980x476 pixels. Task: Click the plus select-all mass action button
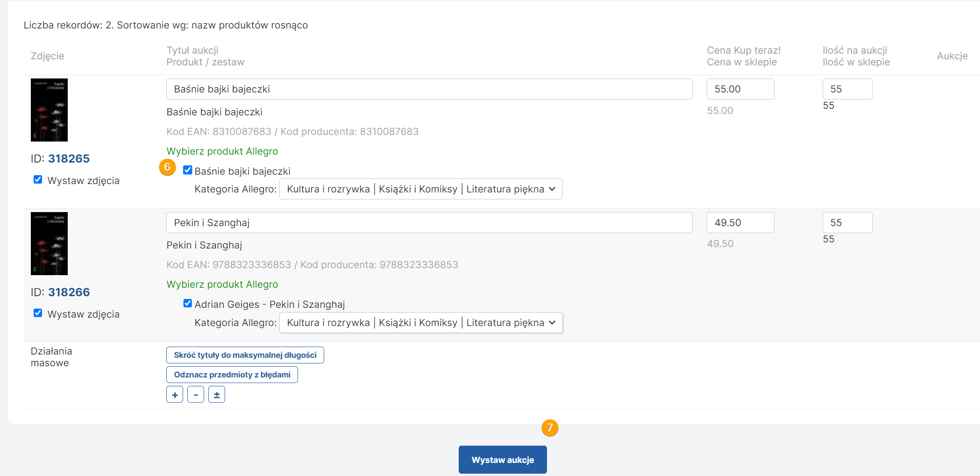(175, 395)
